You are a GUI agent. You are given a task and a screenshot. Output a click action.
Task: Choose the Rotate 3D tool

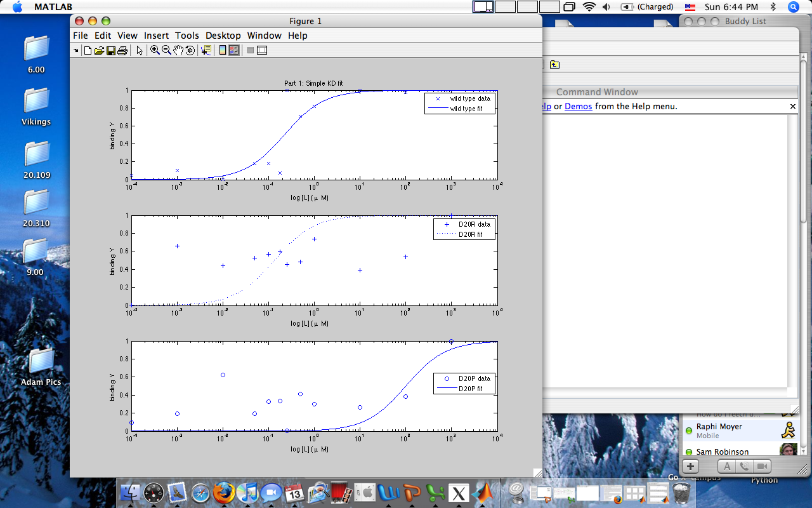[190, 51]
